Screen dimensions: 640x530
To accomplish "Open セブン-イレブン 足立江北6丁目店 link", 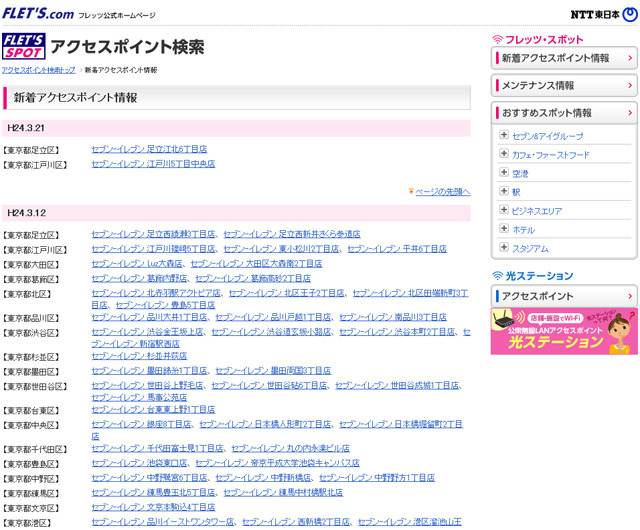I will coord(149,149).
